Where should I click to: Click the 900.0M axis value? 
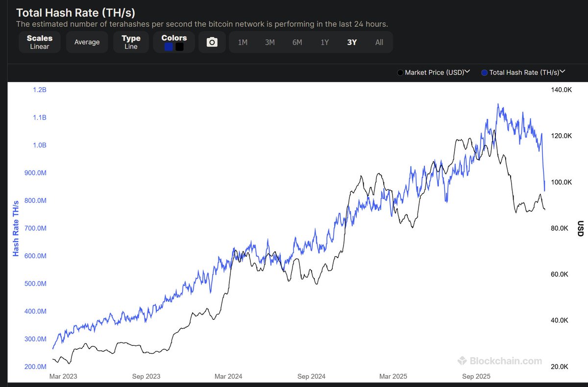pyautogui.click(x=35, y=173)
